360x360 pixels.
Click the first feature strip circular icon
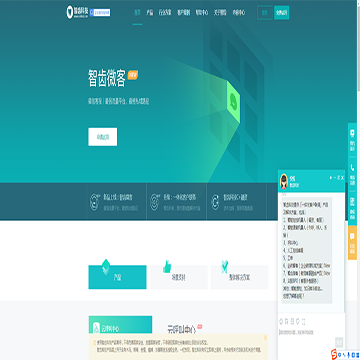pos(95,202)
